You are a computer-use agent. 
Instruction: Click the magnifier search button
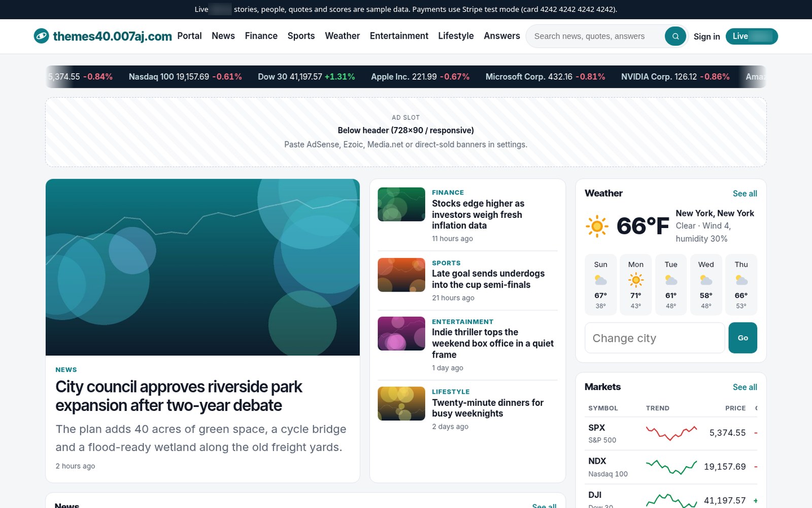coord(675,36)
